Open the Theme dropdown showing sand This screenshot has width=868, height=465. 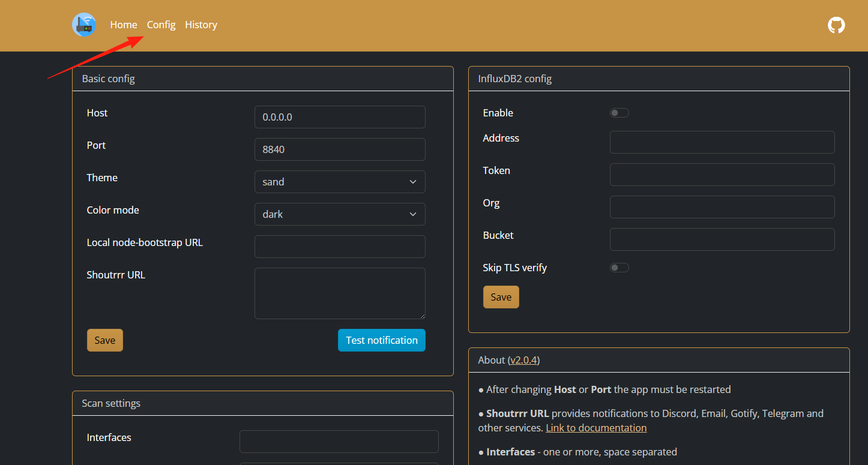340,182
